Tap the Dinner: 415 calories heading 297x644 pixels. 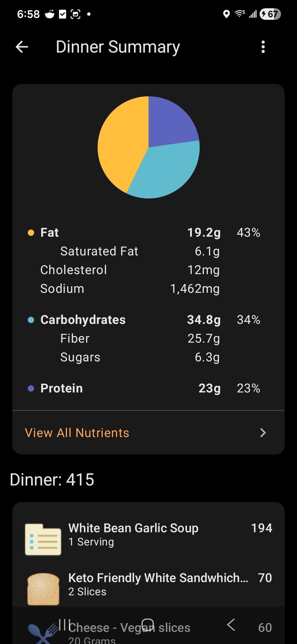(x=52, y=479)
